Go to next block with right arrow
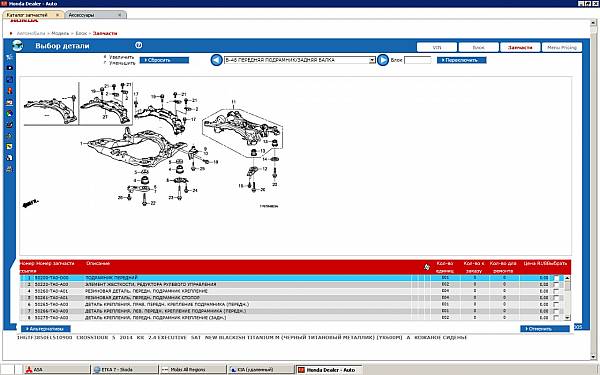600x375 pixels. (383, 60)
